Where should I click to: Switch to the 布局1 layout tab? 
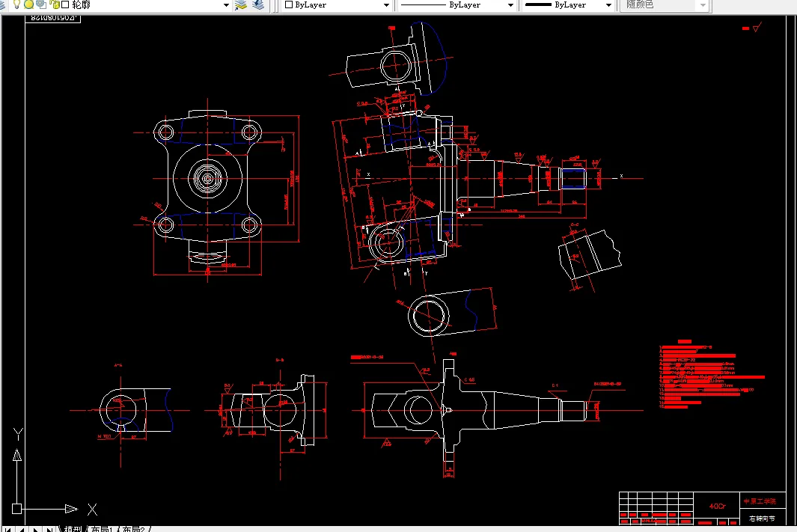(101, 529)
